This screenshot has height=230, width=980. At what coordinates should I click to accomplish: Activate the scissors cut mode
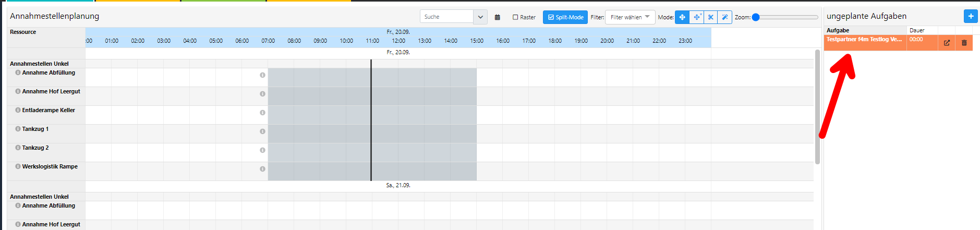(710, 17)
